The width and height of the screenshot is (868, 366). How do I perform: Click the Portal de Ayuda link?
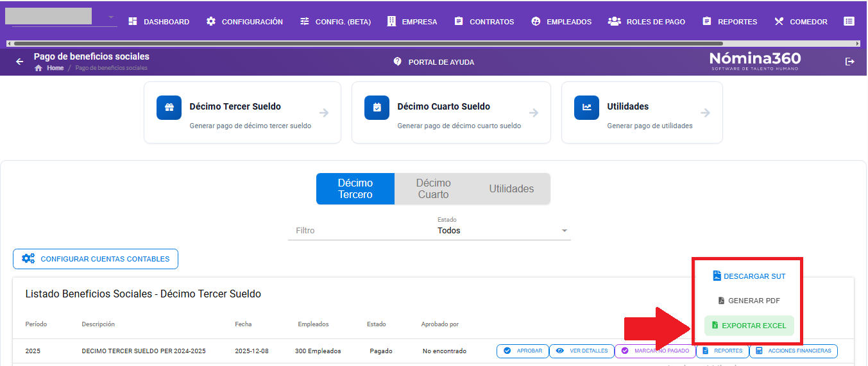[x=434, y=62]
